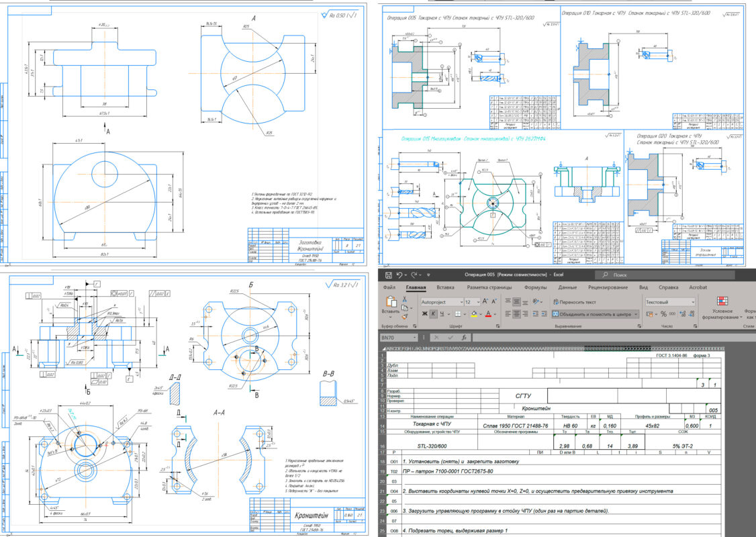Apply the thousands separator 000 style

(672, 314)
